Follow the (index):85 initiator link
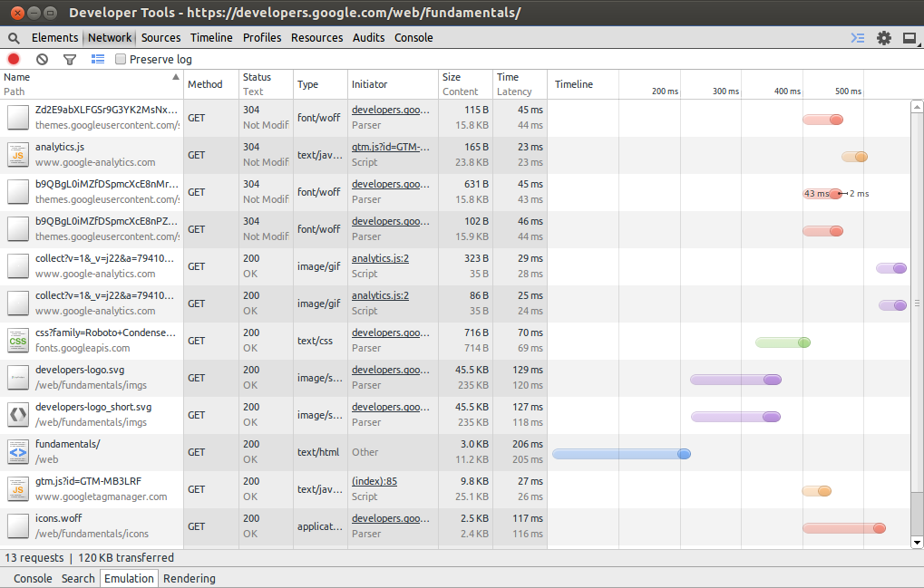This screenshot has height=588, width=924. [x=374, y=481]
